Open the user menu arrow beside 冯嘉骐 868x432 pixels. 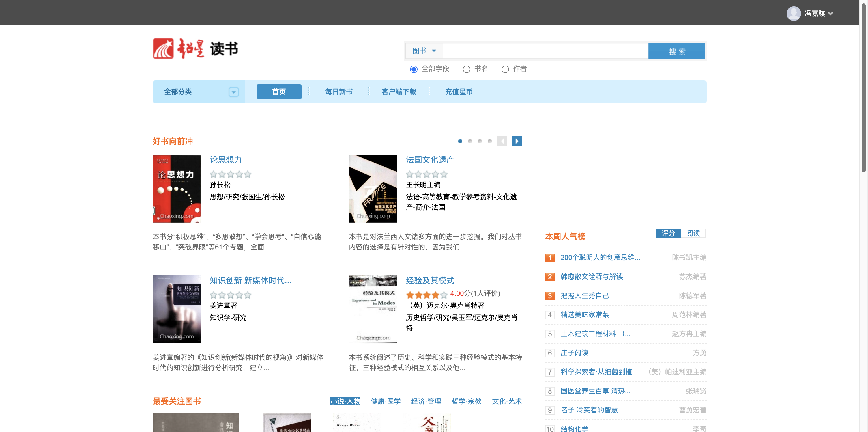pyautogui.click(x=830, y=14)
